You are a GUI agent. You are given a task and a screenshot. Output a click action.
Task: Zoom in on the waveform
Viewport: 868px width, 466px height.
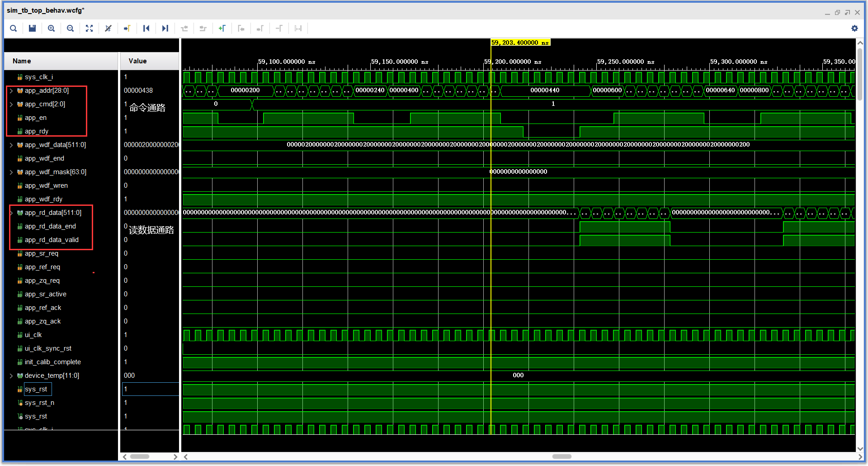51,28
